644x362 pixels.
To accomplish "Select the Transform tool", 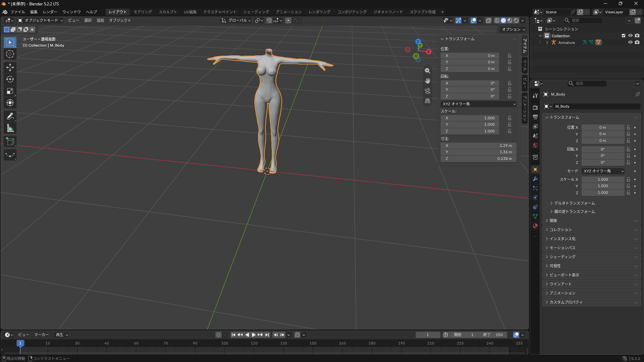I will pyautogui.click(x=10, y=103).
